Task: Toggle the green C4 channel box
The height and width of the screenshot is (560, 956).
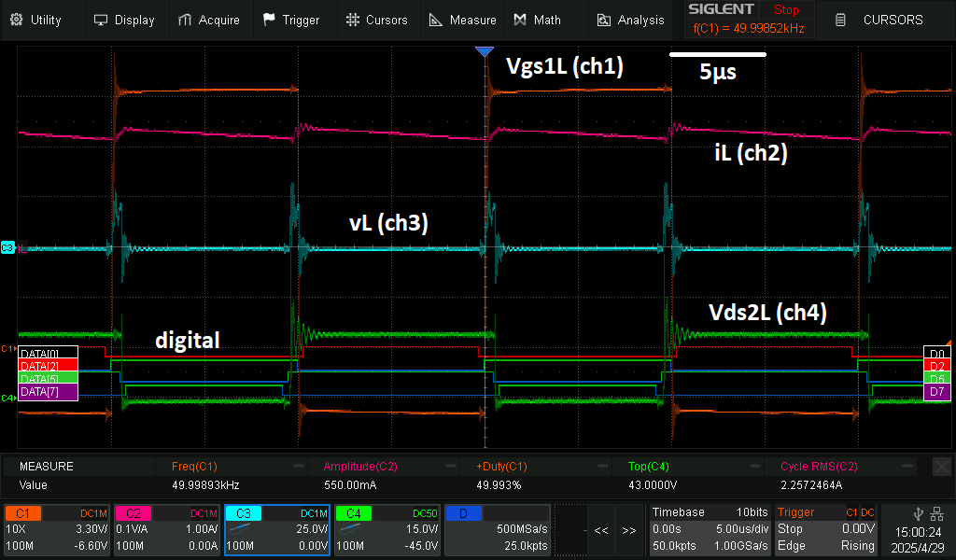Action: (x=387, y=529)
